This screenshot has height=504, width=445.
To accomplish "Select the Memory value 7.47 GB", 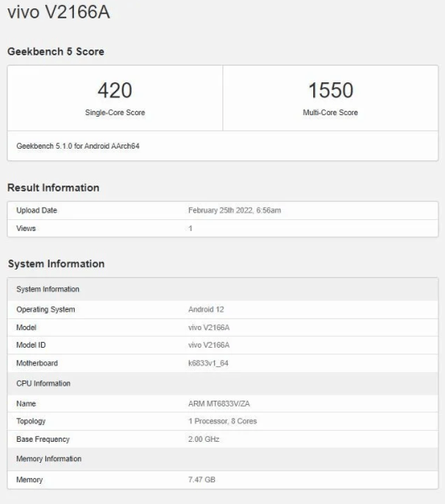I will (x=202, y=480).
